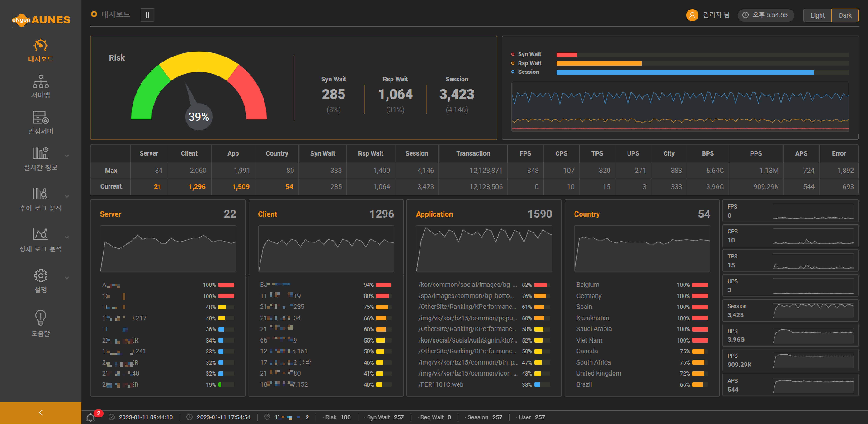Click the TPS 15 mini chart card
Viewport: 868px width, 424px height.
point(790,261)
